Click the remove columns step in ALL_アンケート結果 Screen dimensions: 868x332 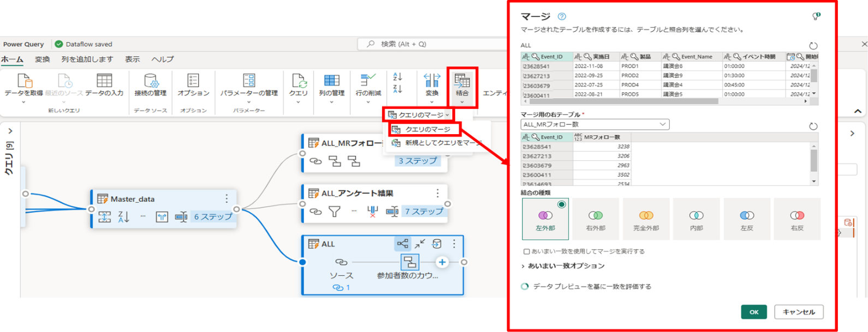coord(373,211)
